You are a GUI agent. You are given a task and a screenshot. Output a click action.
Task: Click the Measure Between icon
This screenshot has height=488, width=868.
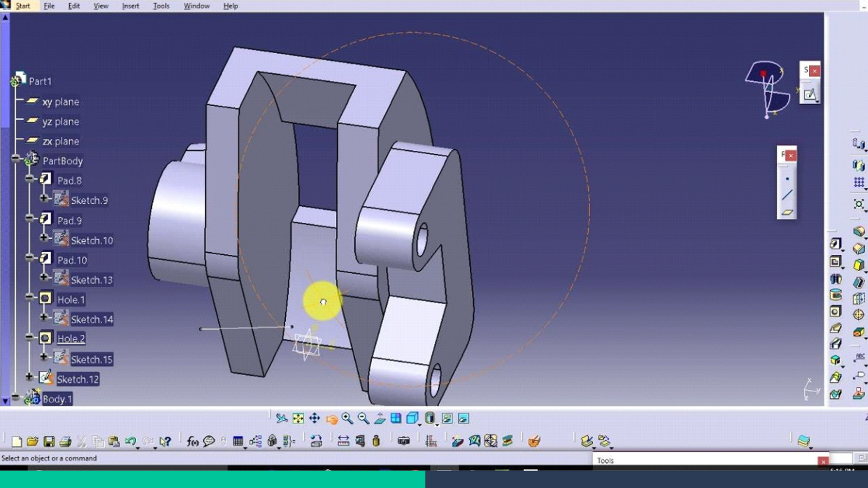coord(343,441)
